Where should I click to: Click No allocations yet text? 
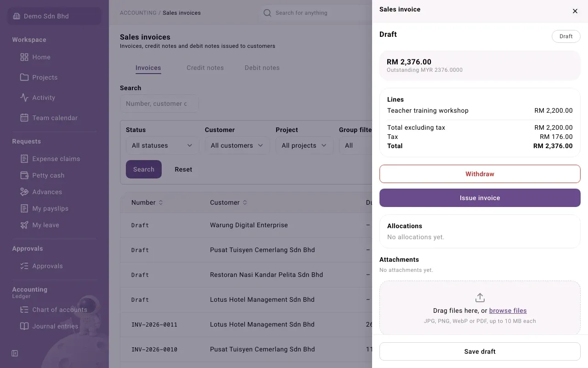(416, 237)
